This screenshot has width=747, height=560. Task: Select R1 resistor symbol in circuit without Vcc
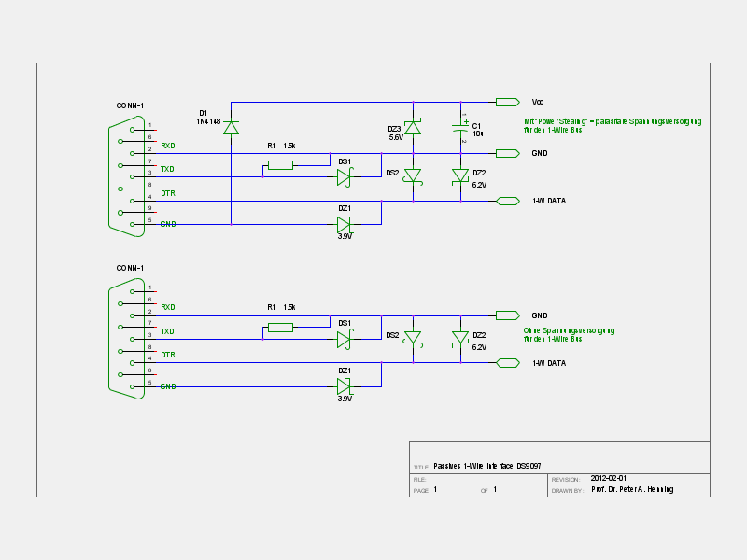pyautogui.click(x=281, y=328)
